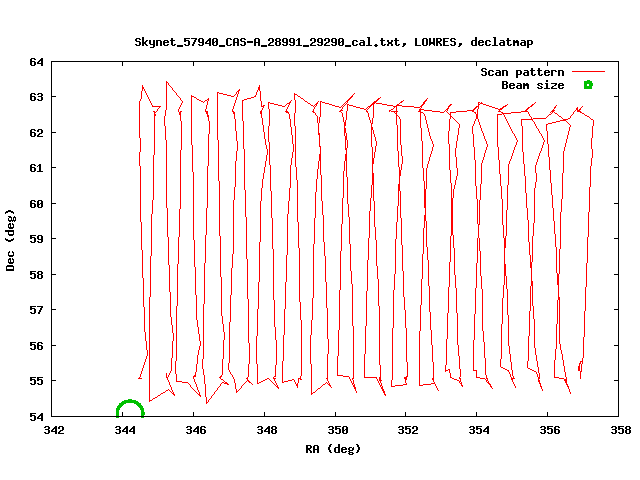
Task: Click the Dec axis tick label 54
Action: 36,417
